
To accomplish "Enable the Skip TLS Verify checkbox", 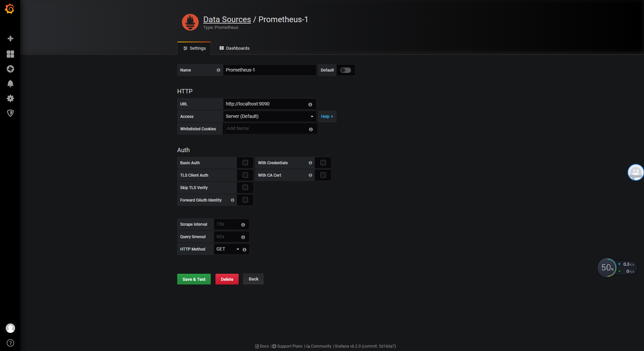I will (x=245, y=187).
